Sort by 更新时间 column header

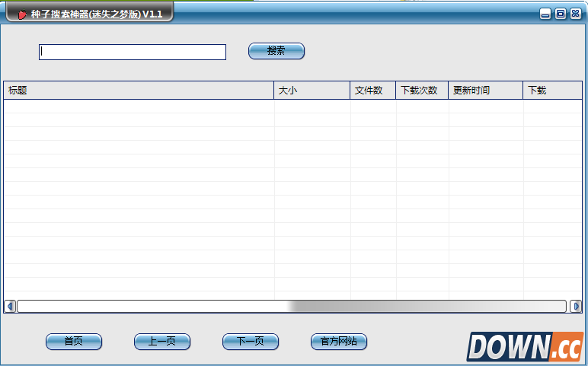(x=484, y=91)
